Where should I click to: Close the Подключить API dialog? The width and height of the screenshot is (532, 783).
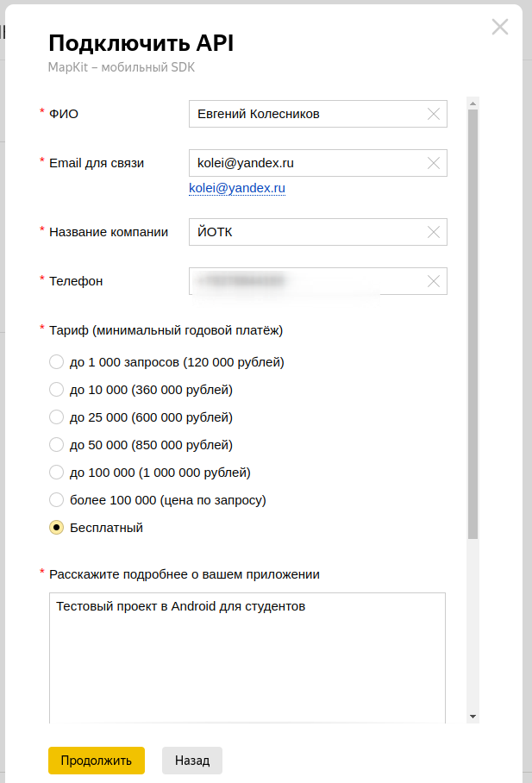pyautogui.click(x=500, y=27)
